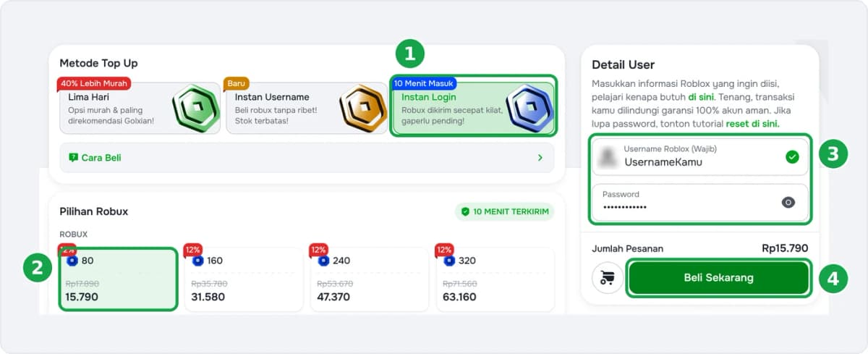Click the Robux coin icon beside 80
The image size is (868, 354).
click(x=72, y=261)
